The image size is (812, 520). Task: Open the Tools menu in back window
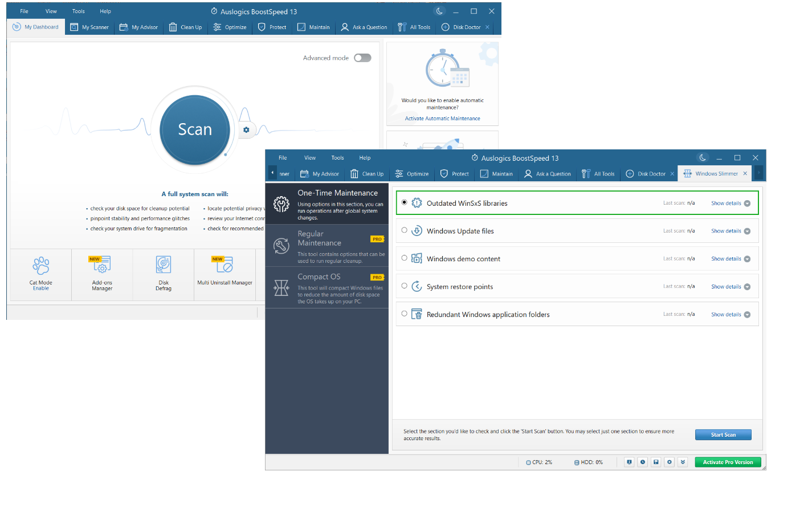coord(79,11)
